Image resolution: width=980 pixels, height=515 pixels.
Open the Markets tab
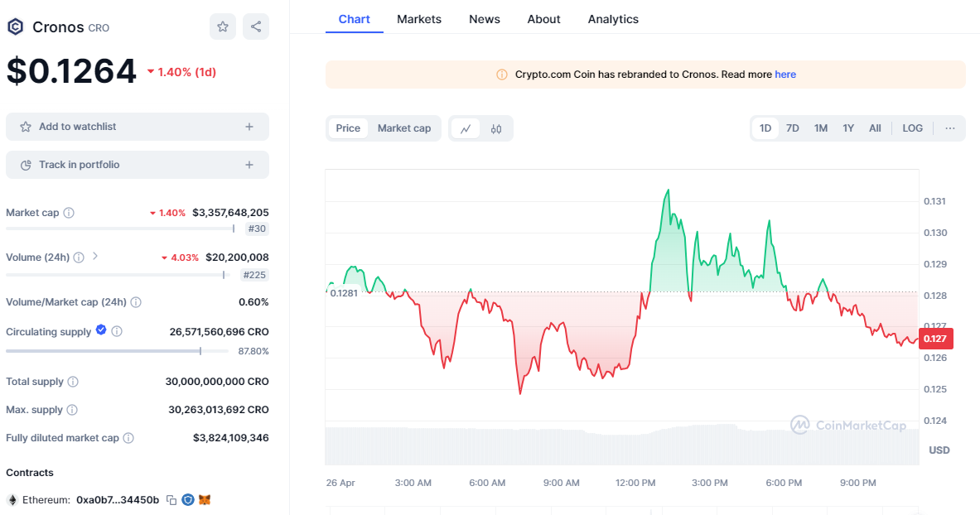[419, 19]
